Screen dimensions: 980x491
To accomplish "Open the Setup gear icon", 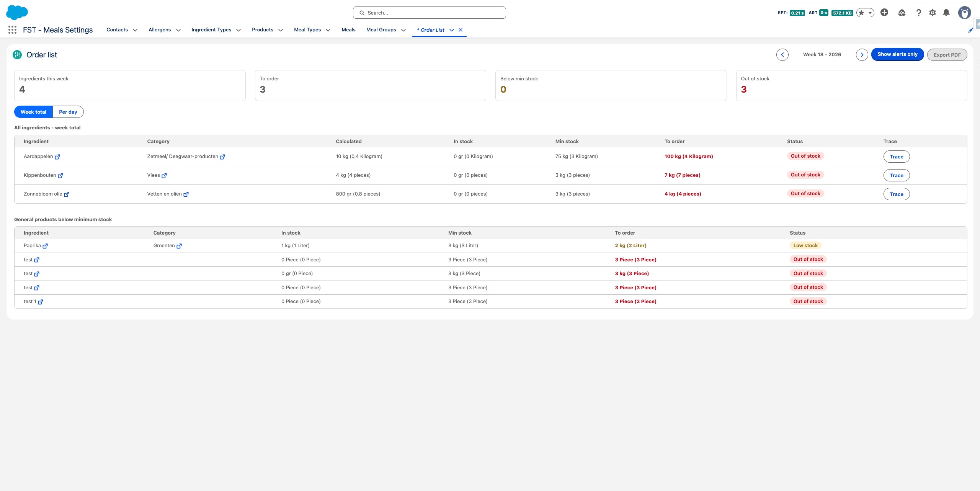I will (933, 13).
